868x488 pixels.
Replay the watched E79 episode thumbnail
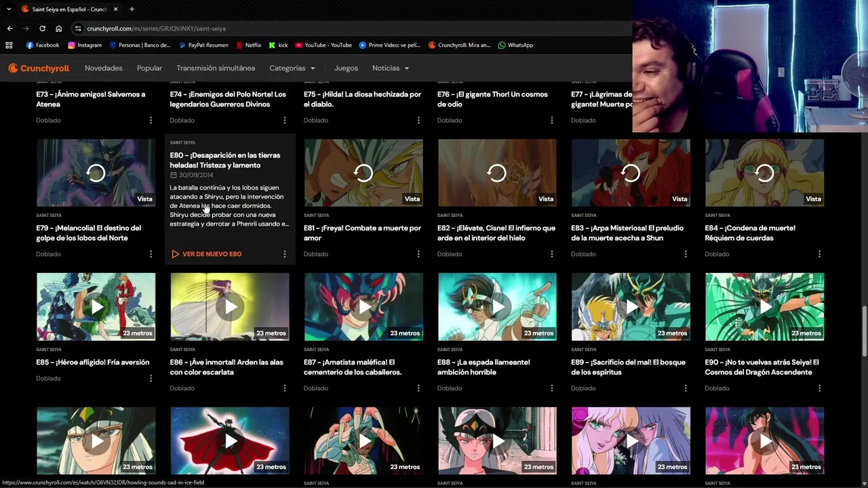96,173
